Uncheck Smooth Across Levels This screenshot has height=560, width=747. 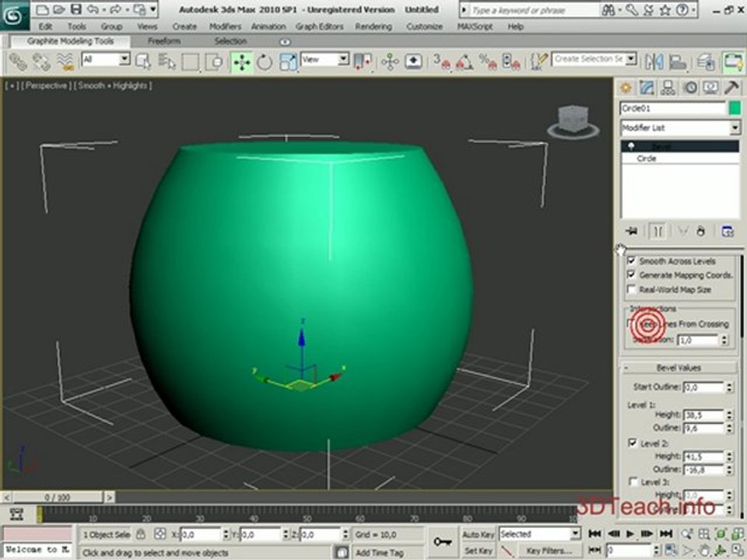pyautogui.click(x=632, y=261)
